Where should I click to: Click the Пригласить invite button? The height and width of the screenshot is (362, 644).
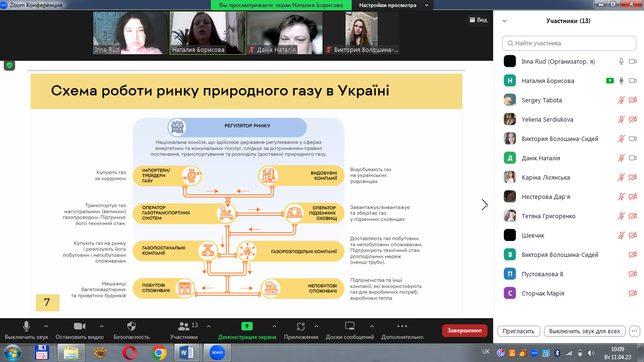(x=519, y=331)
